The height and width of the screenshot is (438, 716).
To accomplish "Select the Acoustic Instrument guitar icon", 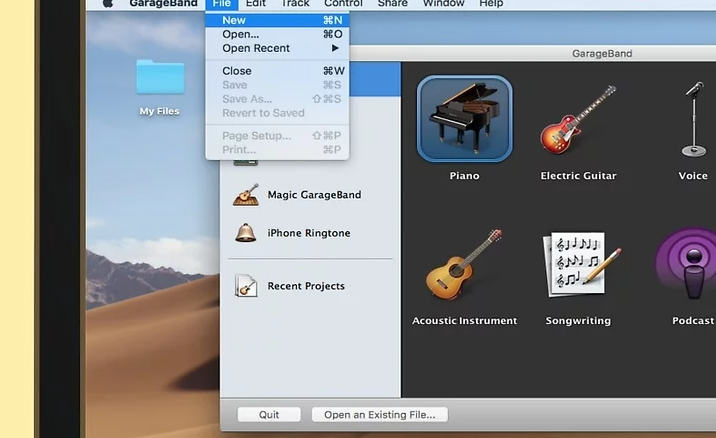I will (463, 264).
